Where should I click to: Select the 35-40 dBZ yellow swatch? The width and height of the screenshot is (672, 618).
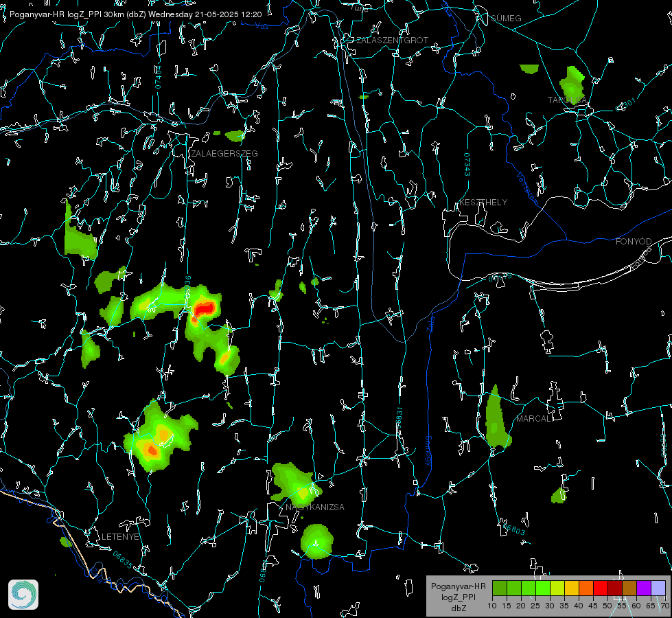572,588
